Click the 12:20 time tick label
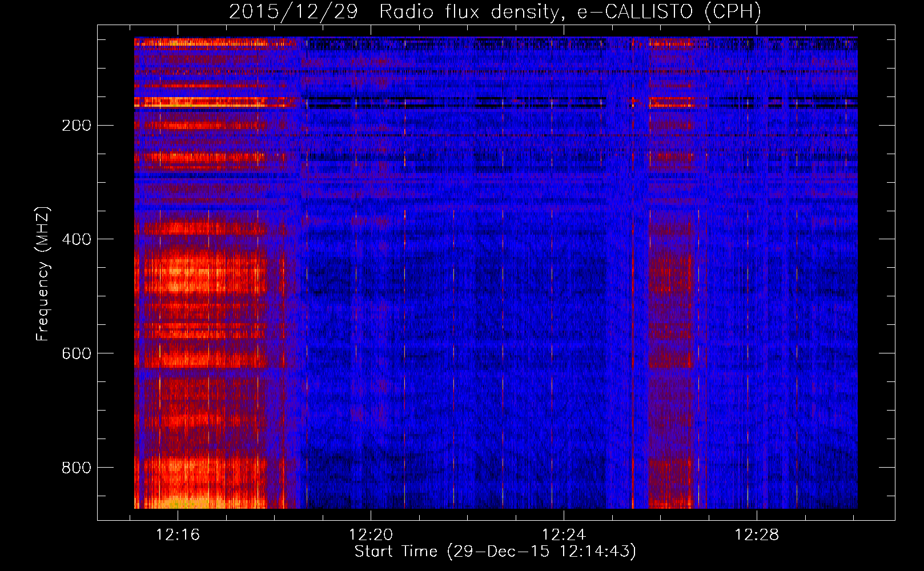Screen dimensions: 924x571 371,535
